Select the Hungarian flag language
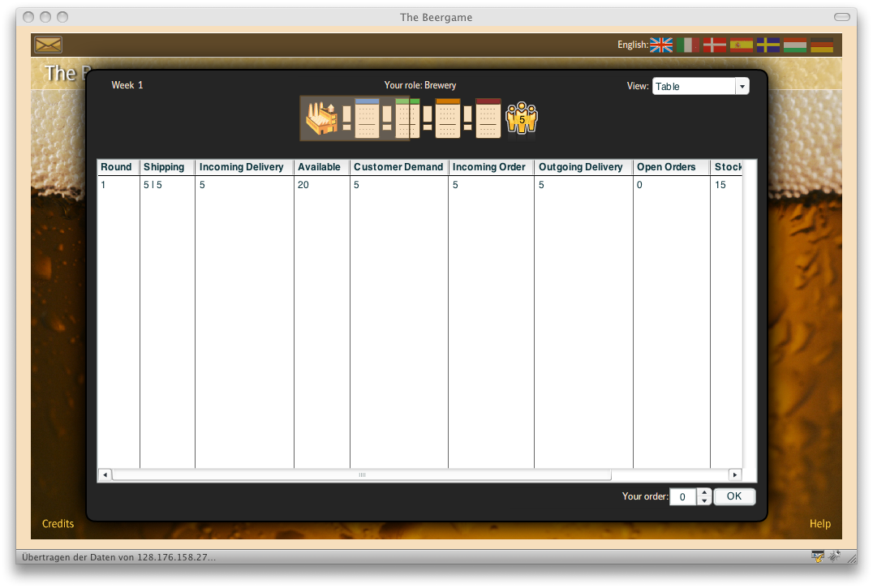Image resolution: width=873 pixels, height=588 pixels. coord(794,45)
